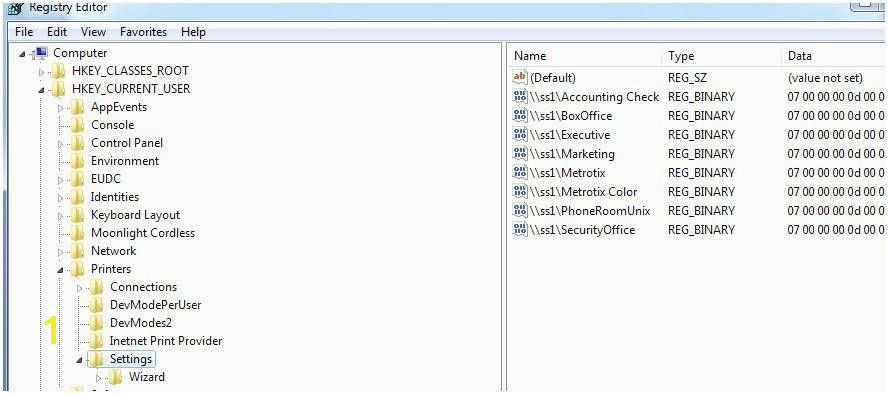
Task: Click the DevModePerUser folder icon
Action: 97,305
